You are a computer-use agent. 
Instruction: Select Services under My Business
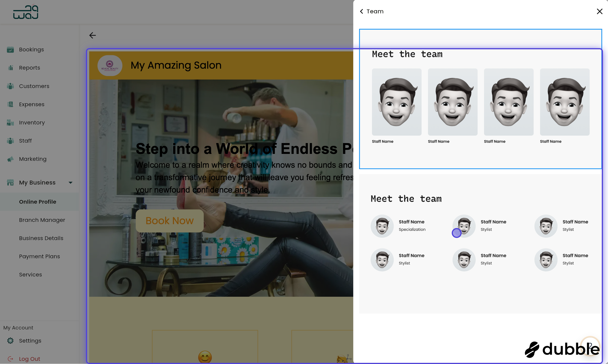(x=30, y=275)
